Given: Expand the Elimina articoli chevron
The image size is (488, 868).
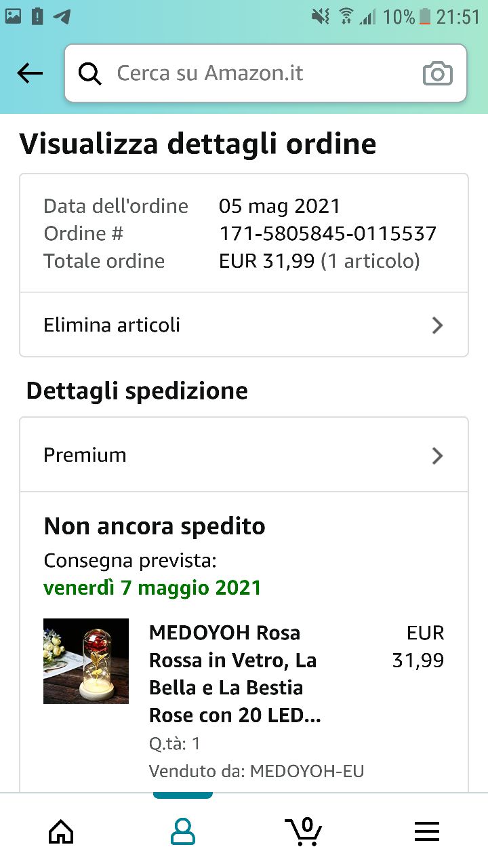Looking at the screenshot, I should click(x=437, y=325).
